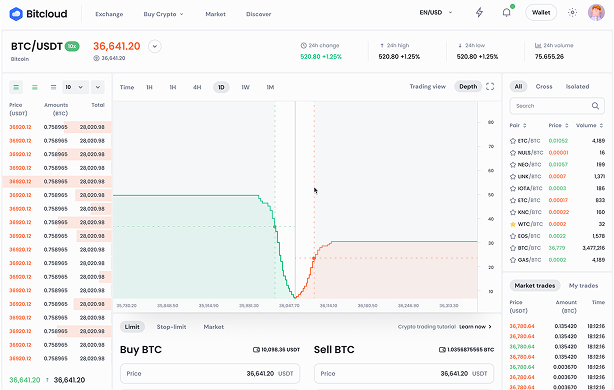Favorite the NULS/BTC pair star

tap(513, 153)
